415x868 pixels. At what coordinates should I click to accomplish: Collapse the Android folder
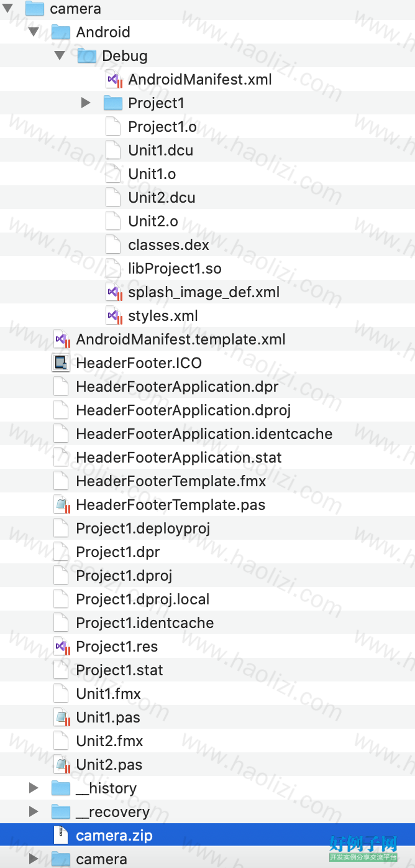pos(34,32)
